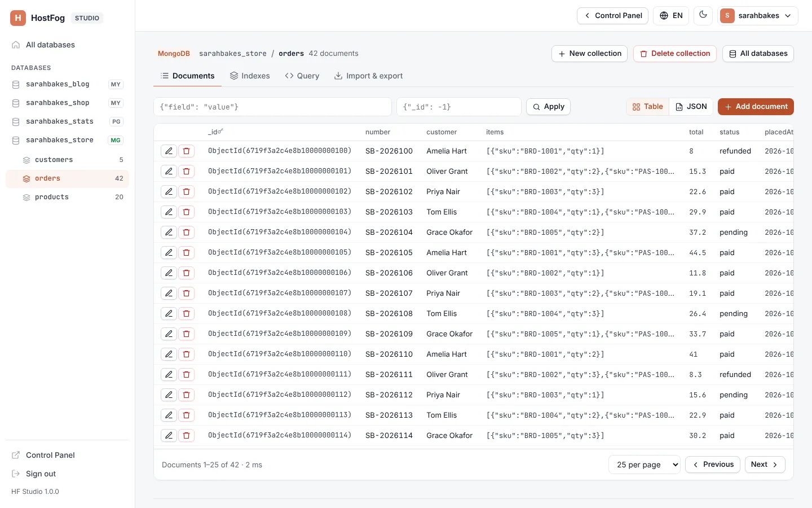
Task: Open the 25 per page dropdown
Action: click(645, 465)
